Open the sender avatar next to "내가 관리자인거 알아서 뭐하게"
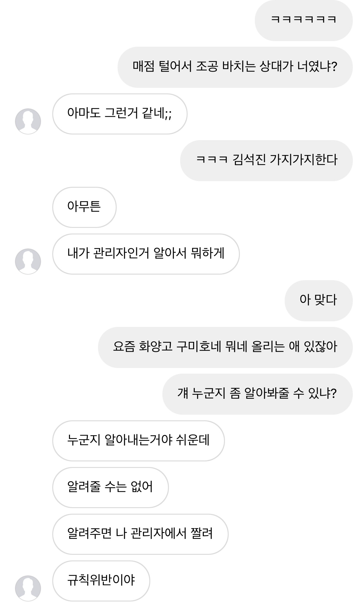 tap(28, 261)
